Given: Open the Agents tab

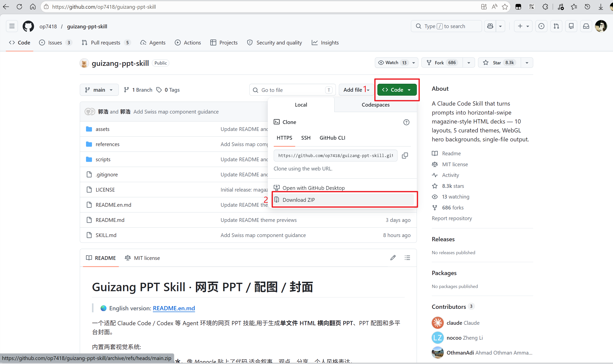Looking at the screenshot, I should 153,42.
